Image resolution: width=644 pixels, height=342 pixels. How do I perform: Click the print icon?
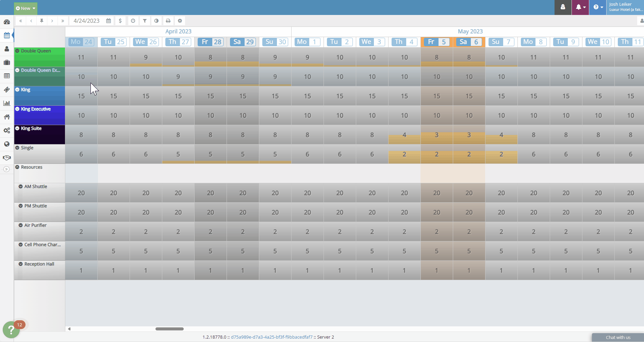pos(168,21)
